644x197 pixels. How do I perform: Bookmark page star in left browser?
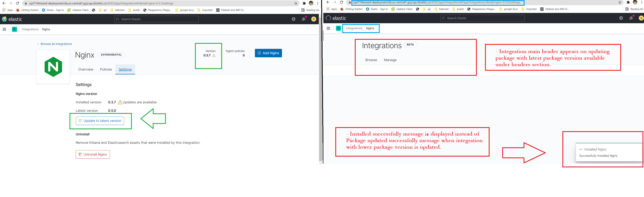tap(296, 3)
